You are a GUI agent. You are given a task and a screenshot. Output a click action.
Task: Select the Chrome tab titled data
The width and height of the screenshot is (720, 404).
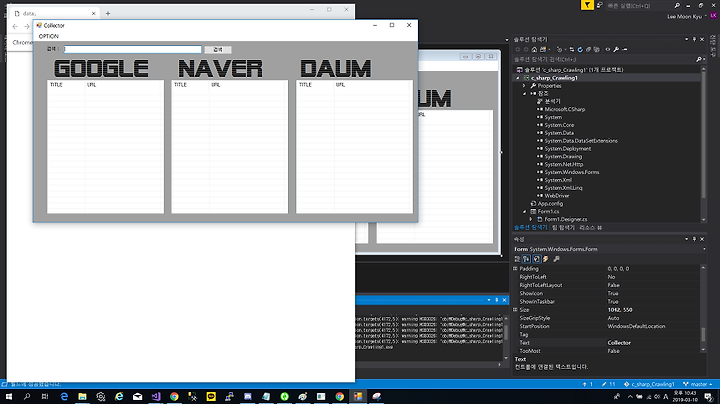(x=54, y=13)
